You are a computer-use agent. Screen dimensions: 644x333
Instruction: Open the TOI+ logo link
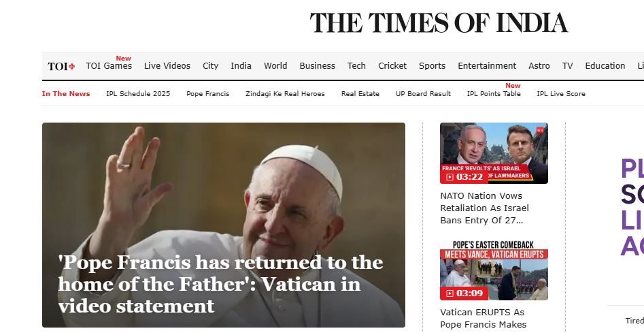pyautogui.click(x=61, y=66)
